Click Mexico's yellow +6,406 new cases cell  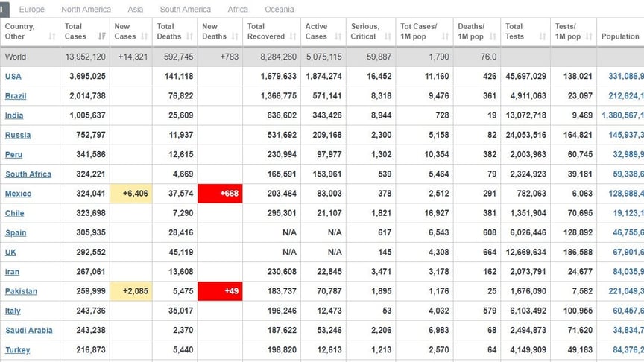[131, 194]
